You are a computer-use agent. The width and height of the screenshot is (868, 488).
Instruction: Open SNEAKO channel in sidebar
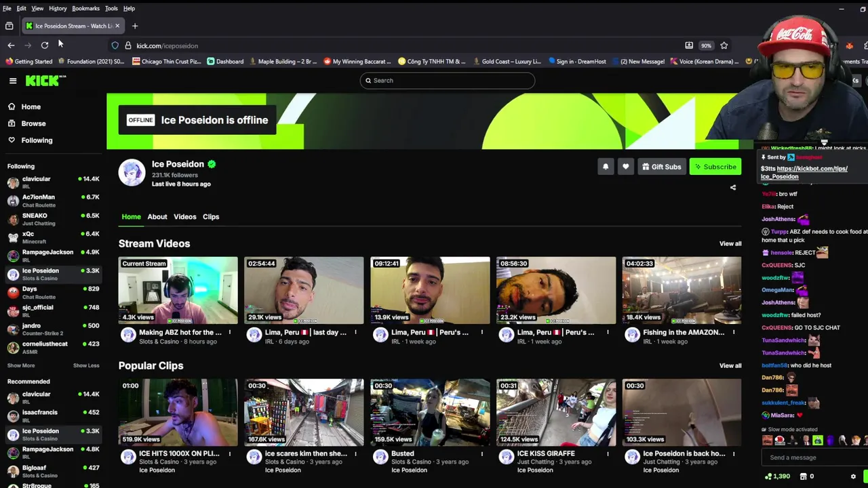(53, 219)
